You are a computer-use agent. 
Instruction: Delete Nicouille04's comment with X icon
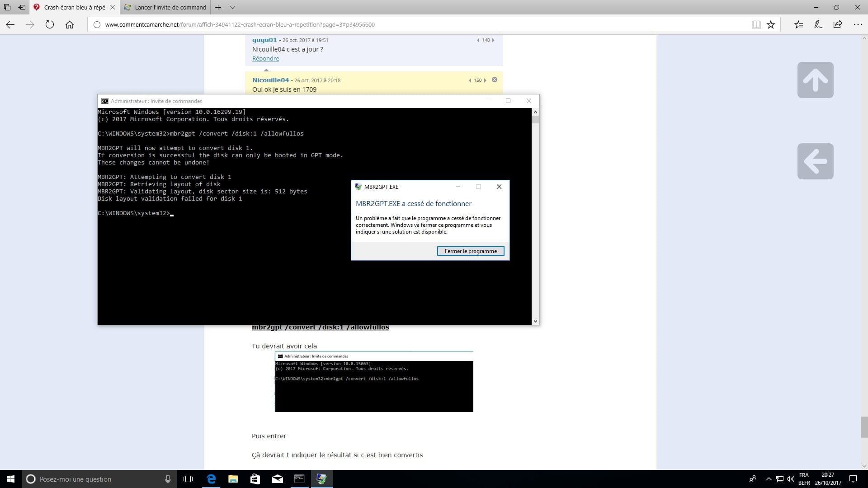[x=495, y=80]
